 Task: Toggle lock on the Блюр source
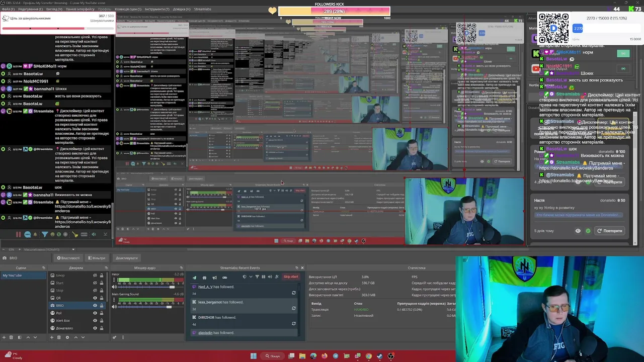point(102,276)
